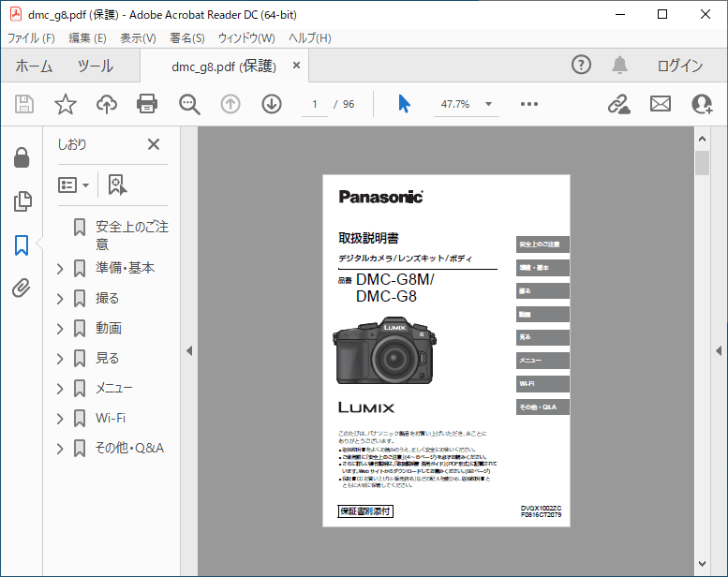View security lock settings panel
The width and height of the screenshot is (728, 577).
(22, 157)
